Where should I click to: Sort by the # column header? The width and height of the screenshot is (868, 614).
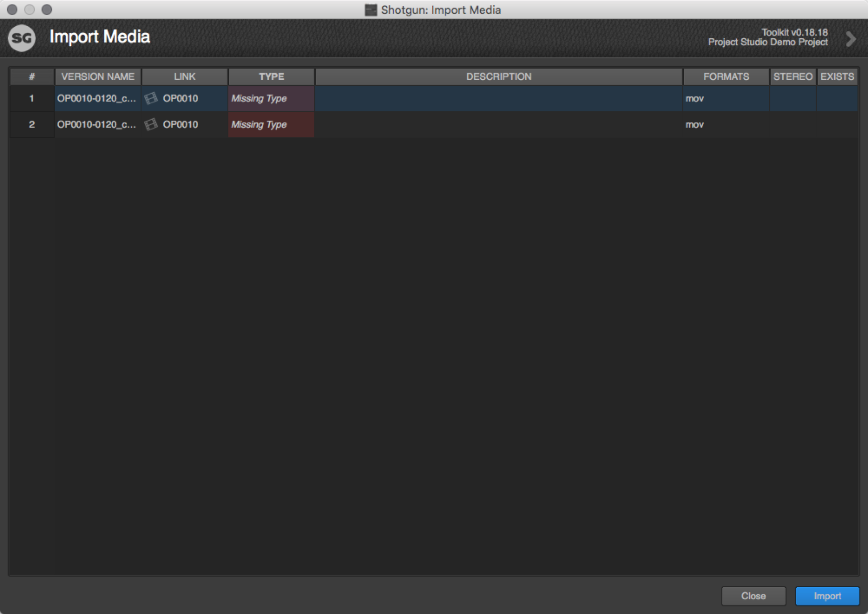[x=32, y=77]
